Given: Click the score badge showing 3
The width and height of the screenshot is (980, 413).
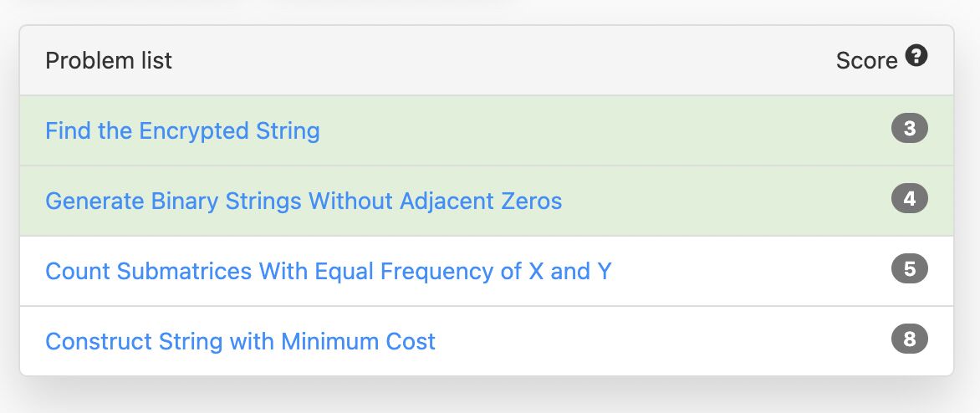Looking at the screenshot, I should tap(910, 130).
